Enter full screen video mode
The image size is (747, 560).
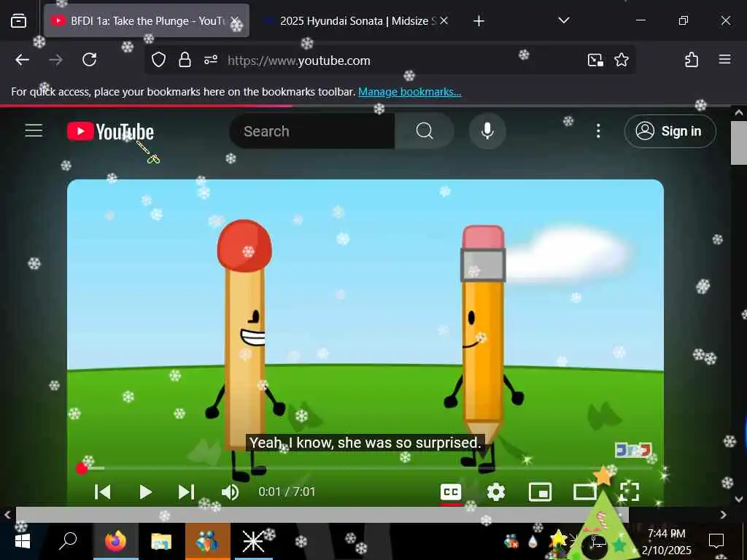click(x=629, y=491)
